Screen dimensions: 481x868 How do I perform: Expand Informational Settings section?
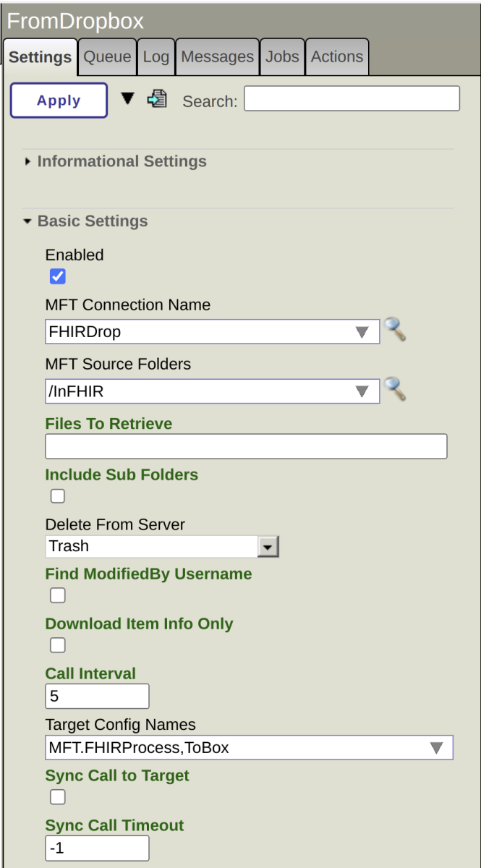pyautogui.click(x=122, y=161)
